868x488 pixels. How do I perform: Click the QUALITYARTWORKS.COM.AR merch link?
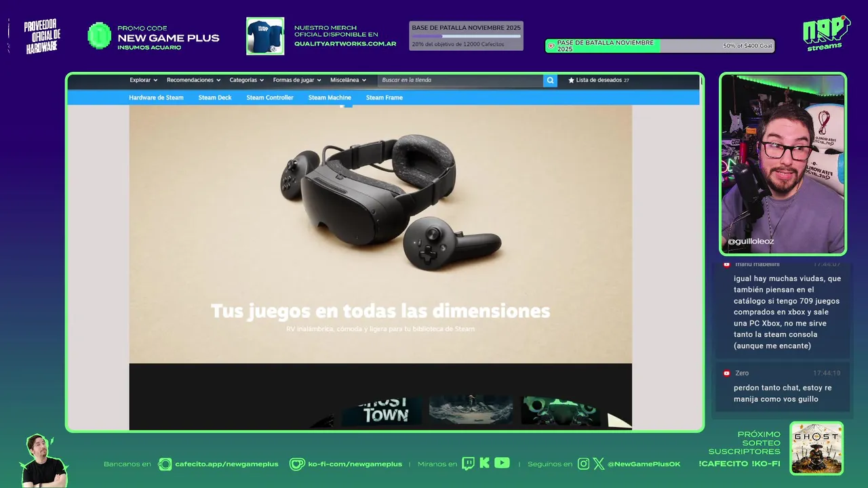tap(345, 44)
